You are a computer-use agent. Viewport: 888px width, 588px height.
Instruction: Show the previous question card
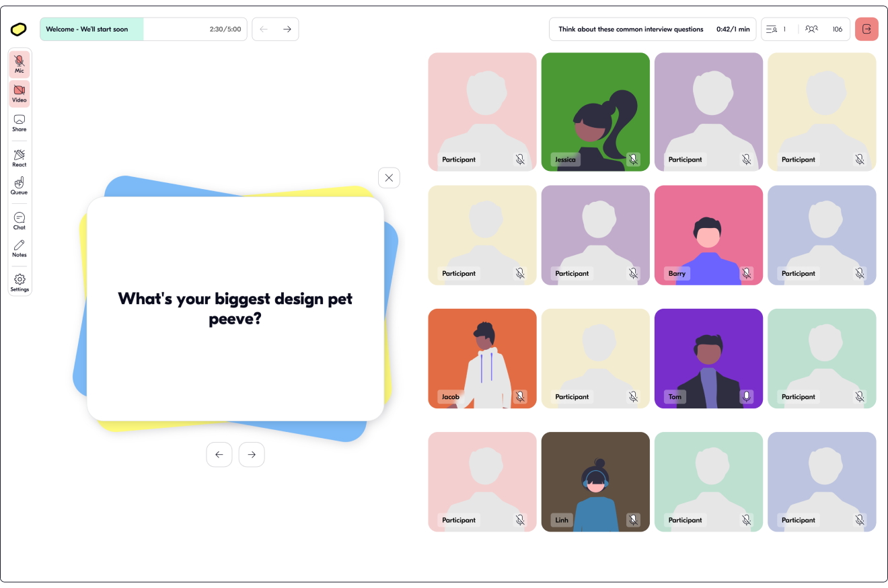(x=219, y=455)
